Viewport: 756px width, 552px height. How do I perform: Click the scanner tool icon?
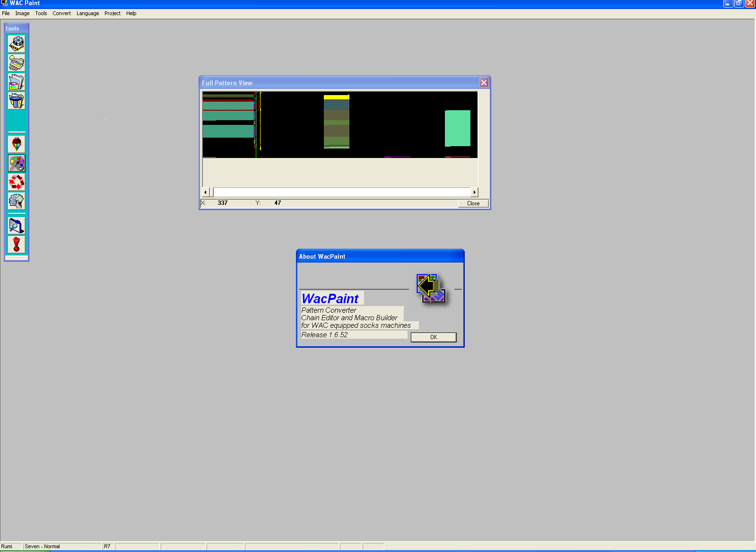point(17,63)
